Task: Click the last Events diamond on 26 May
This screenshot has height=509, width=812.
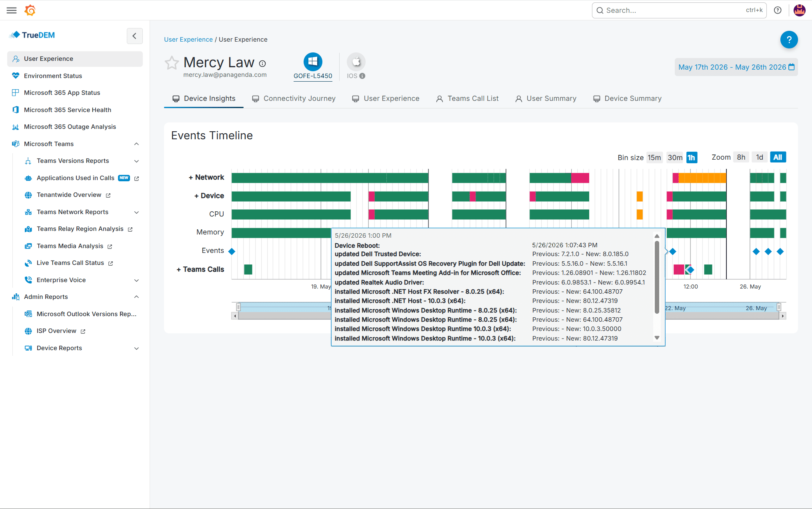Action: click(780, 251)
